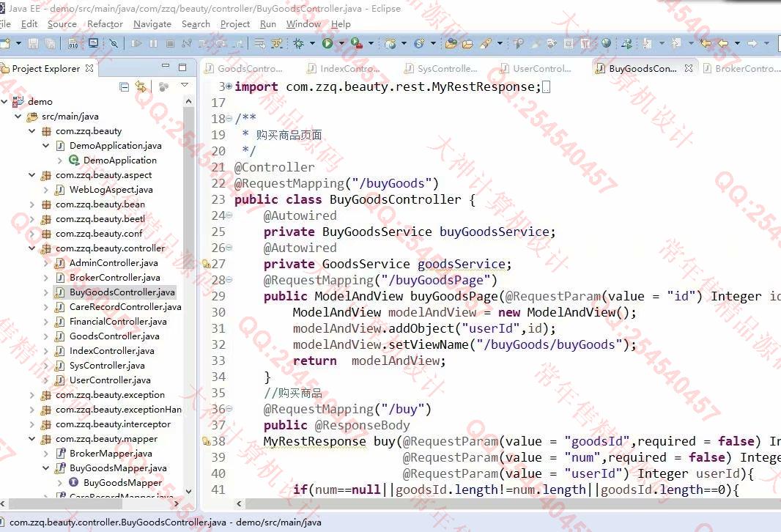The height and width of the screenshot is (532, 781).
Task: Expand the com.zzq.beauty.bean package
Action: tap(32, 204)
